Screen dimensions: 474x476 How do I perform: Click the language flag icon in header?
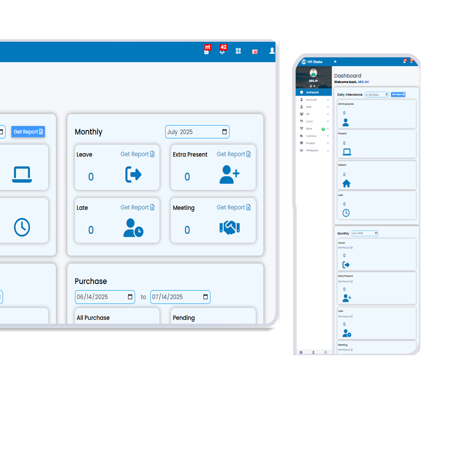pos(255,52)
